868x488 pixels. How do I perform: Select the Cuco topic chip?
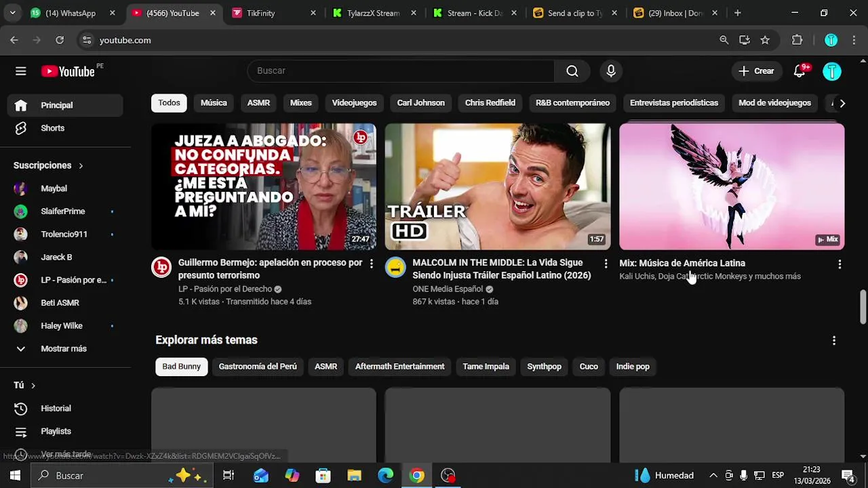(x=589, y=367)
